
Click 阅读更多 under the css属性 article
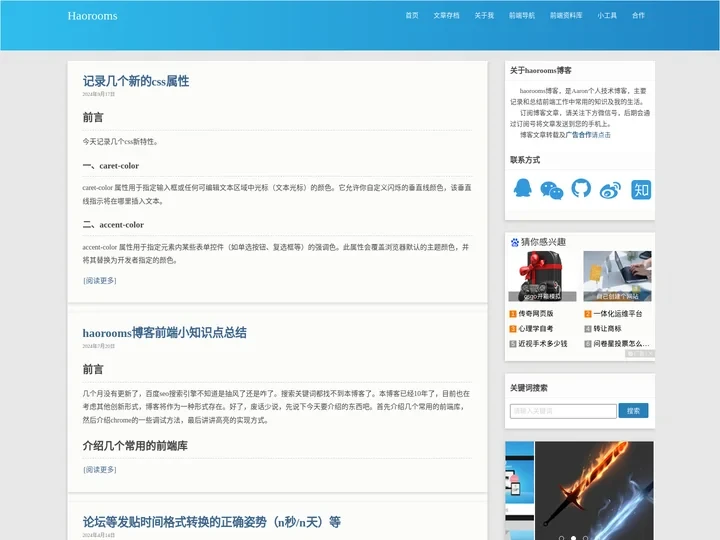100,281
